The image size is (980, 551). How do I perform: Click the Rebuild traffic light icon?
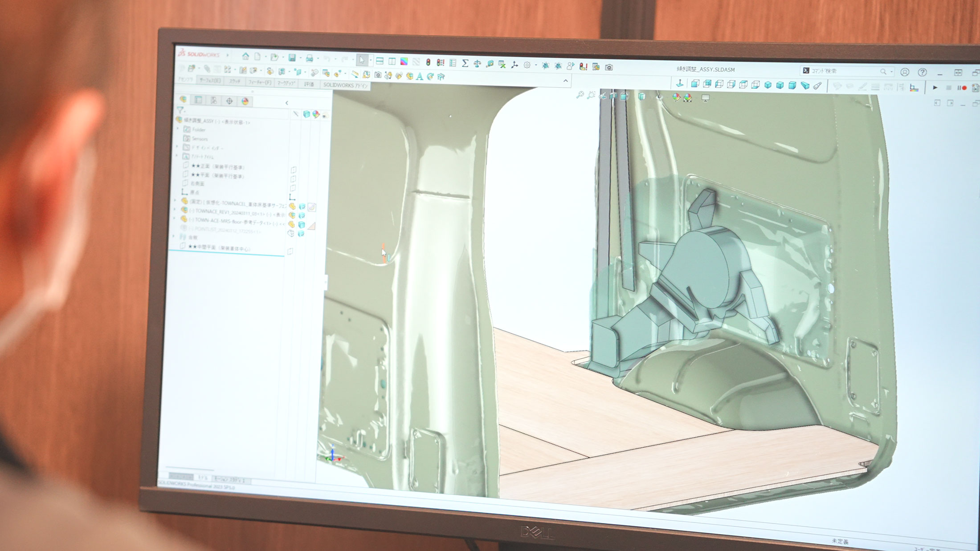[428, 62]
